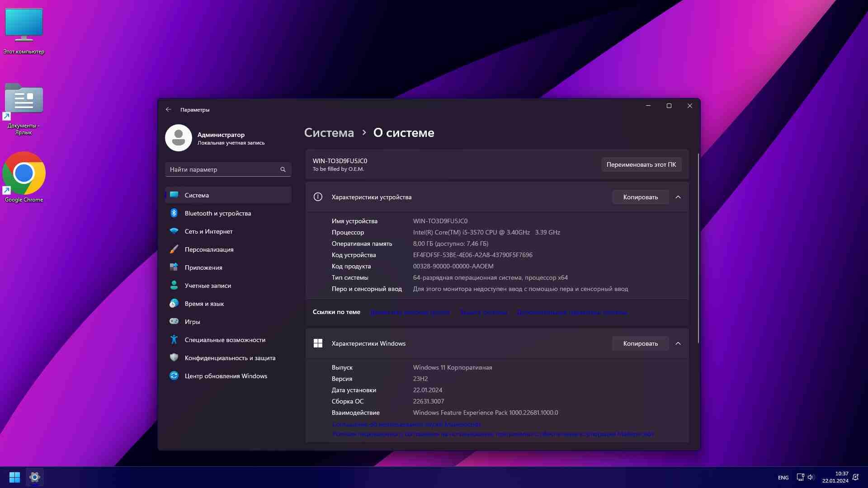
Task: Open the Домен или рабочая группа link
Action: pyautogui.click(x=410, y=312)
